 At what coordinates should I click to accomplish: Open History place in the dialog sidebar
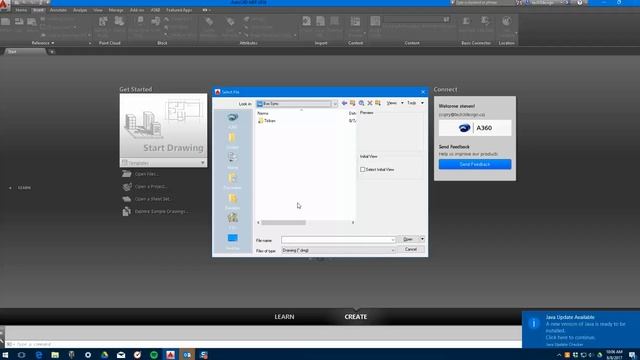(232, 159)
